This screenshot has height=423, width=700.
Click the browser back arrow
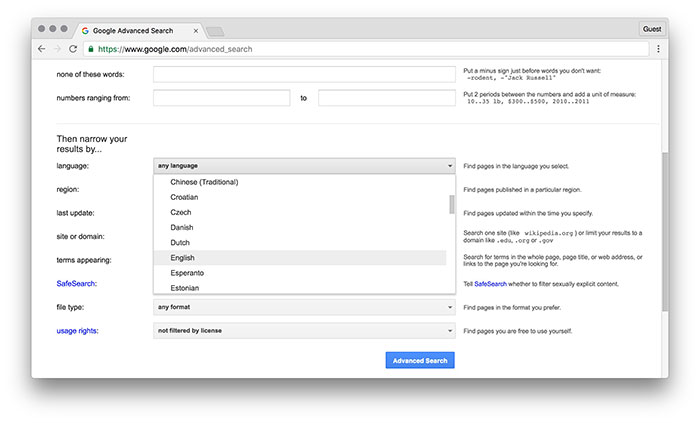[42, 49]
